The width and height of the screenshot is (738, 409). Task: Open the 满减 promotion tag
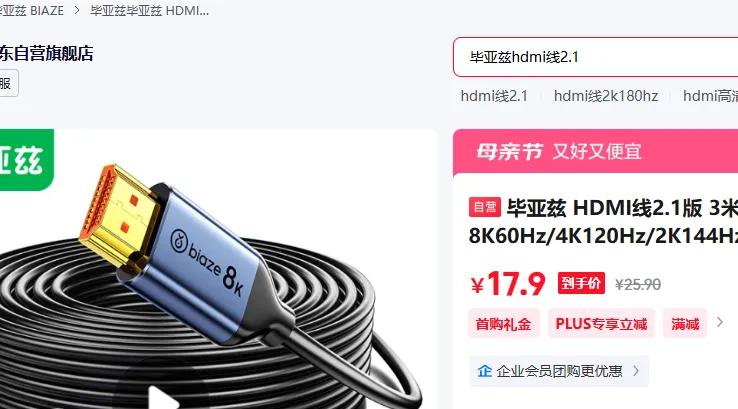pos(685,324)
